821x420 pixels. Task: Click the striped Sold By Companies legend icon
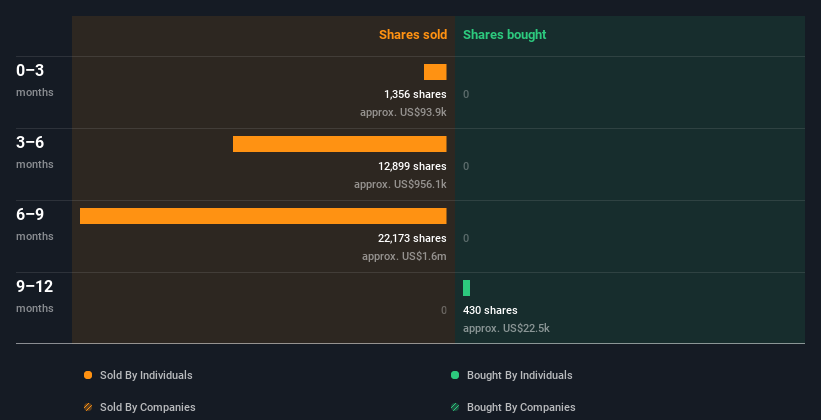88,407
